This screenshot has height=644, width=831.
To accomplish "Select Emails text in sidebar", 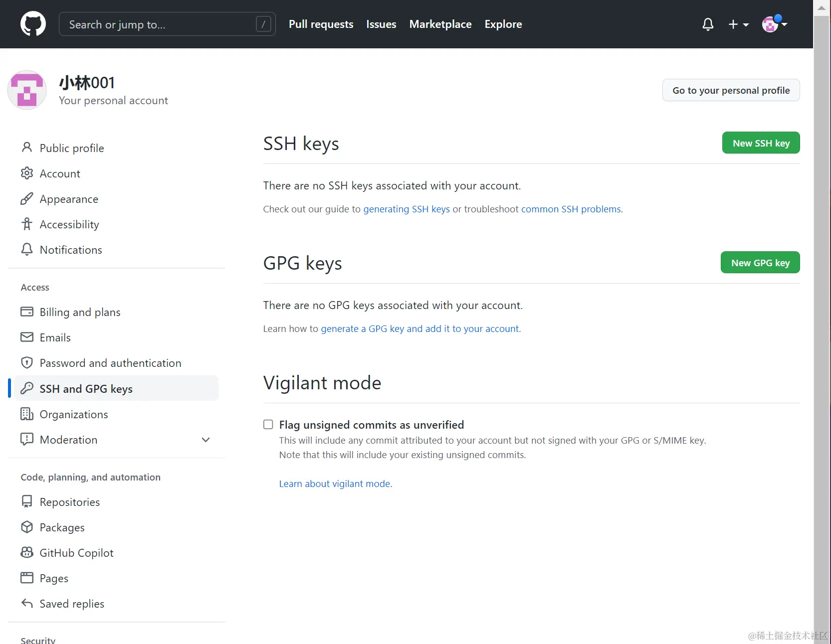I will pyautogui.click(x=55, y=337).
